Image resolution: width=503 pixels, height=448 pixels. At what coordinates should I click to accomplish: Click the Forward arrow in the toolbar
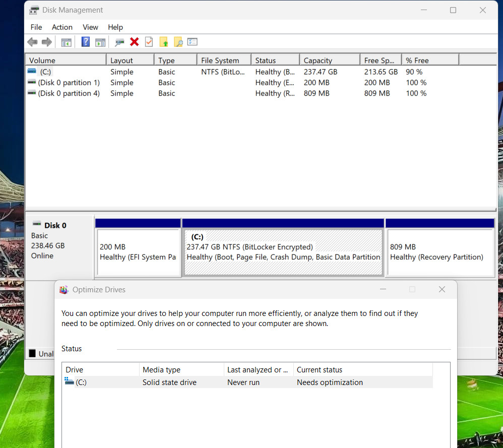(47, 42)
